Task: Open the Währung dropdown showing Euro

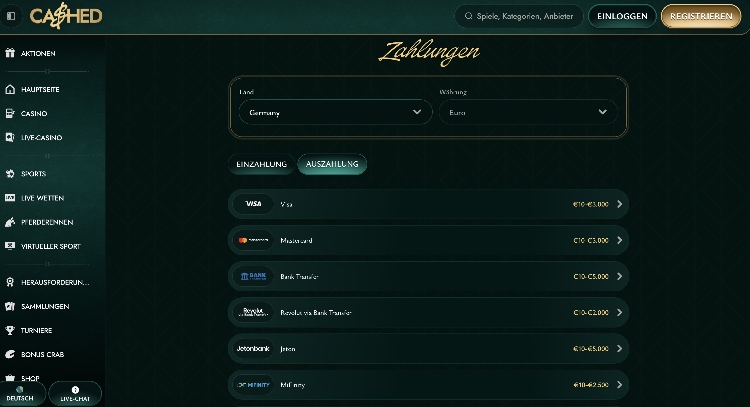Action: click(528, 112)
